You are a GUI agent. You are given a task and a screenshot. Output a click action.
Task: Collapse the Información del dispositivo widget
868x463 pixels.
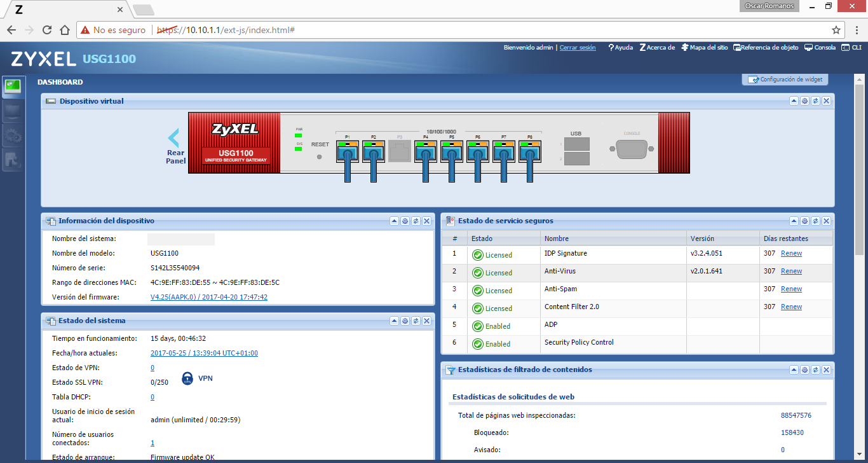(393, 221)
